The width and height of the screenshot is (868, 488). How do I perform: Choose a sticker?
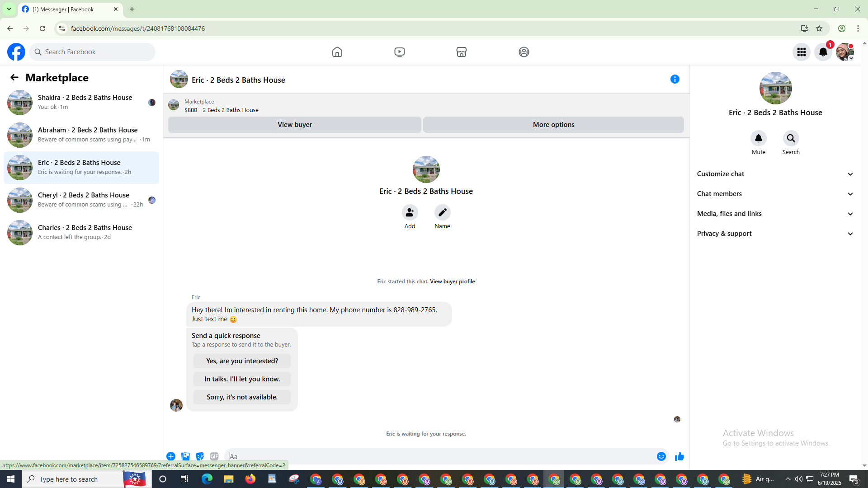[x=200, y=456]
